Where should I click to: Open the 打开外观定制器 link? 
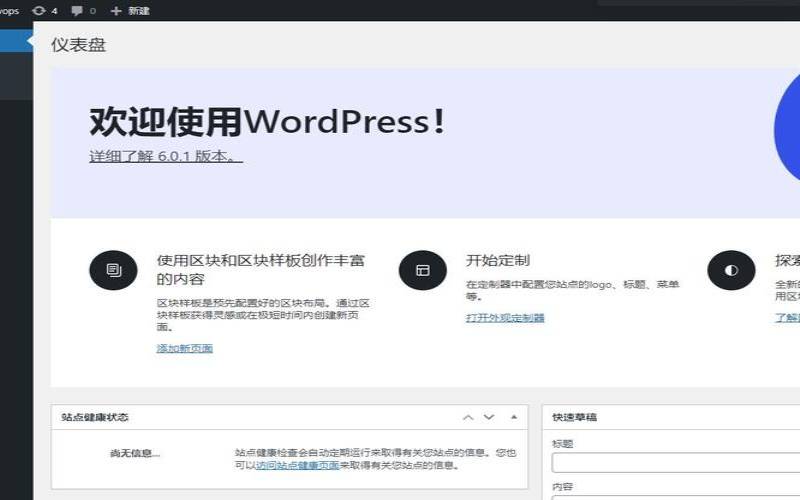point(505,318)
